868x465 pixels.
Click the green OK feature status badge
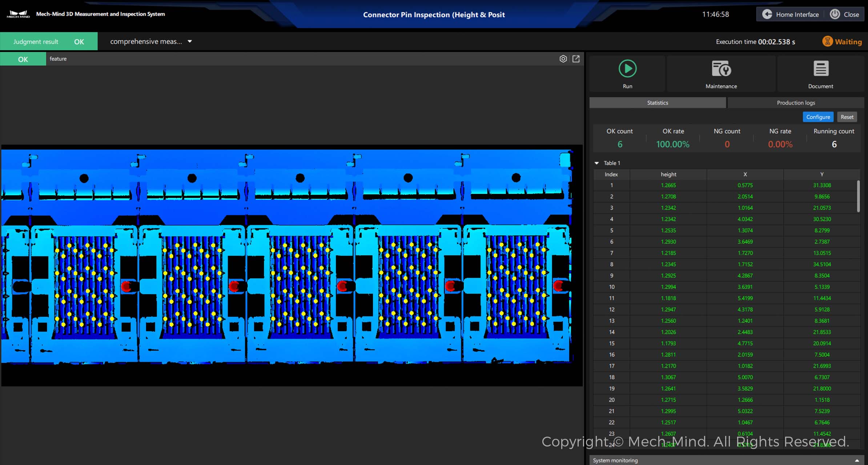(23, 59)
